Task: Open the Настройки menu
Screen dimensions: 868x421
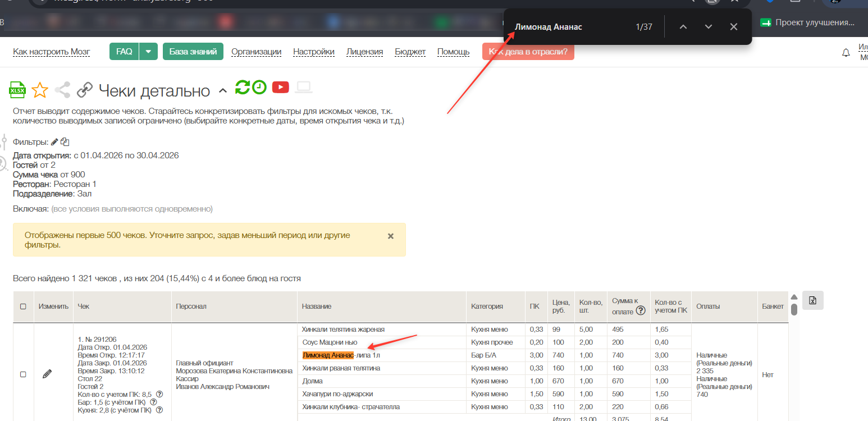Action: coord(314,52)
